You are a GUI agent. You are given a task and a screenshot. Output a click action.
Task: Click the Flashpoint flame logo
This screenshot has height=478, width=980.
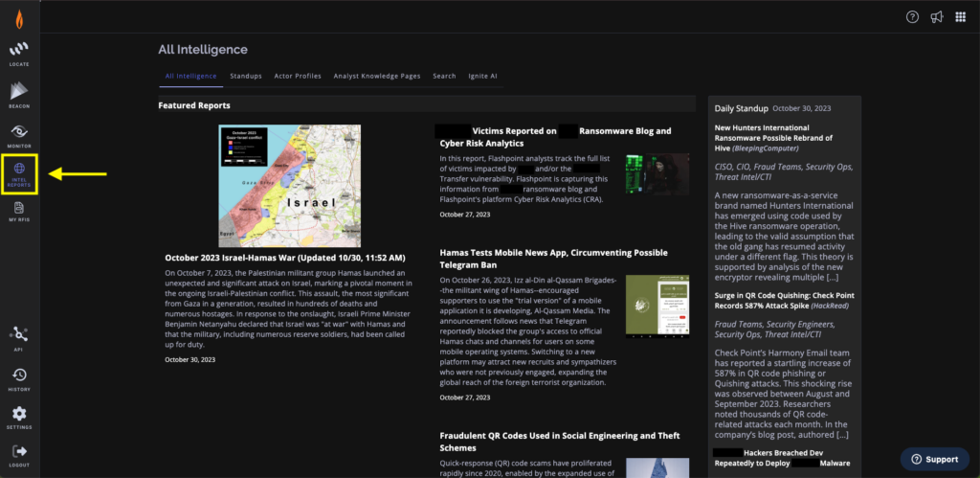point(19,21)
